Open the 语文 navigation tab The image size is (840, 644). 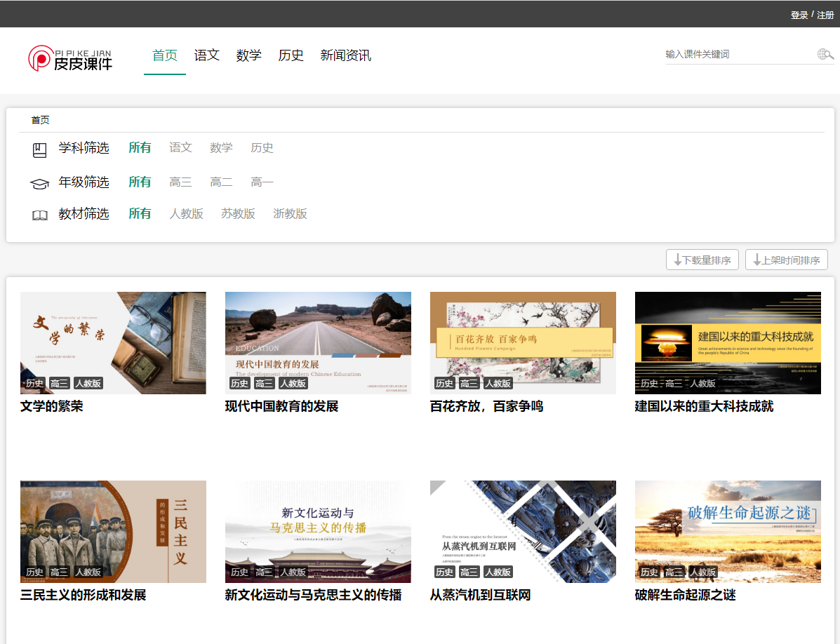[207, 55]
